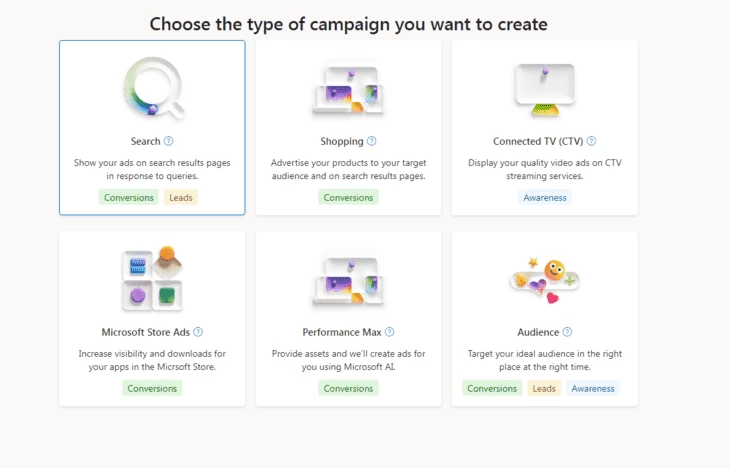The image size is (730, 468).
Task: Click help icon beside Performance Max
Action: [390, 332]
